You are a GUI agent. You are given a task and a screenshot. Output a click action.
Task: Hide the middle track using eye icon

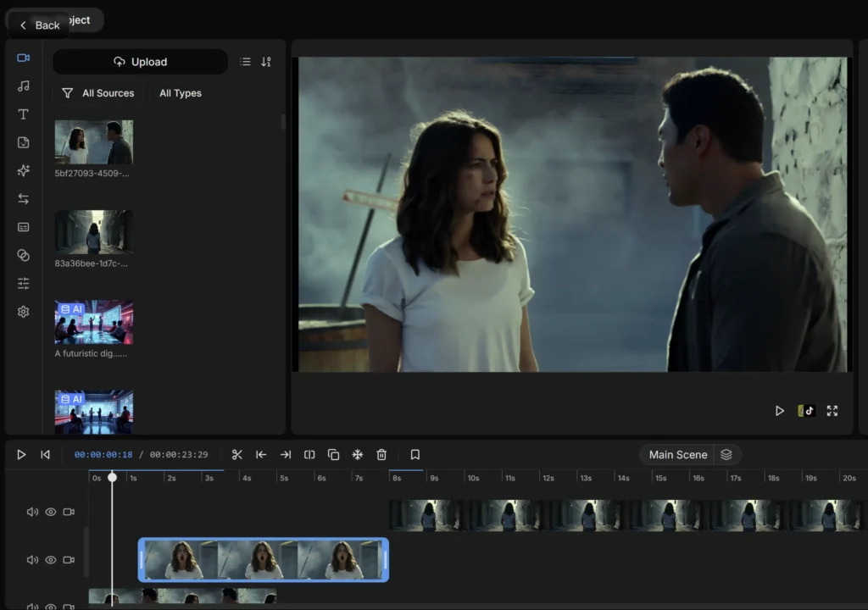51,560
